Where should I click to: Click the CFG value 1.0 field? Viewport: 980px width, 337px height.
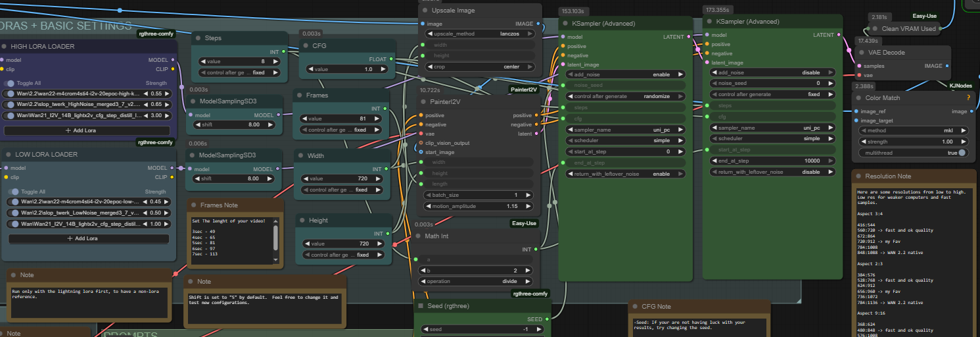pos(346,69)
